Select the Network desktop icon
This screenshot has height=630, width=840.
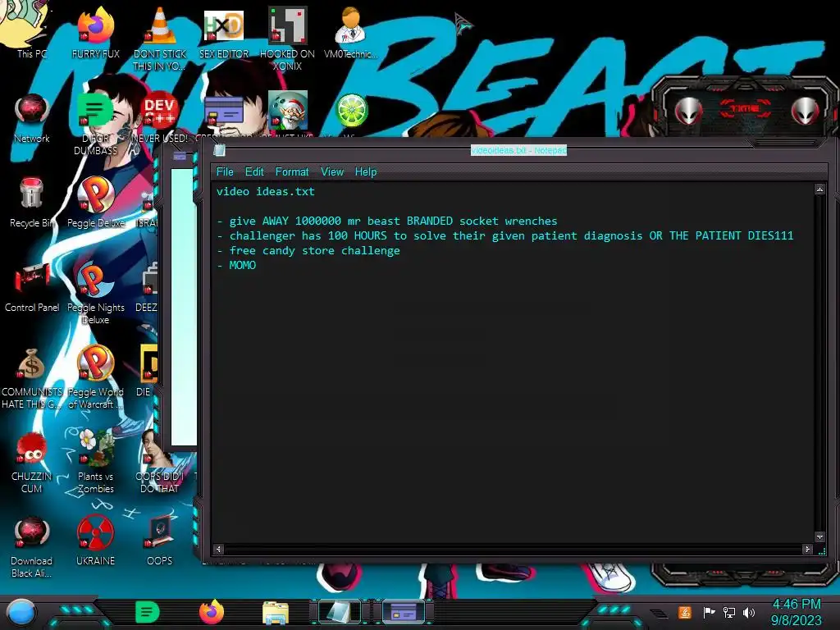[x=32, y=118]
